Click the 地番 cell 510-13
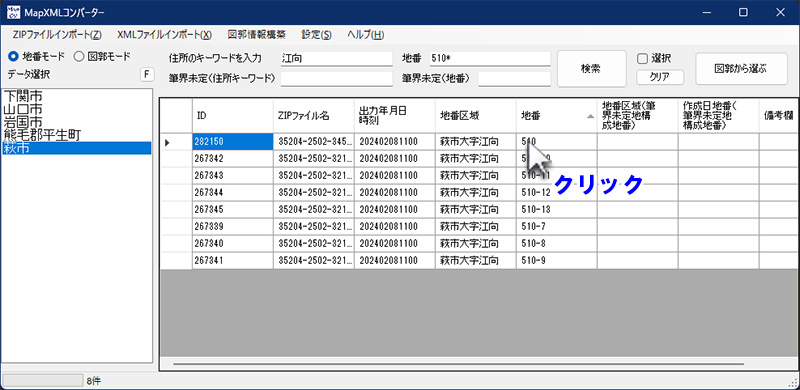800x390 pixels. pos(557,209)
